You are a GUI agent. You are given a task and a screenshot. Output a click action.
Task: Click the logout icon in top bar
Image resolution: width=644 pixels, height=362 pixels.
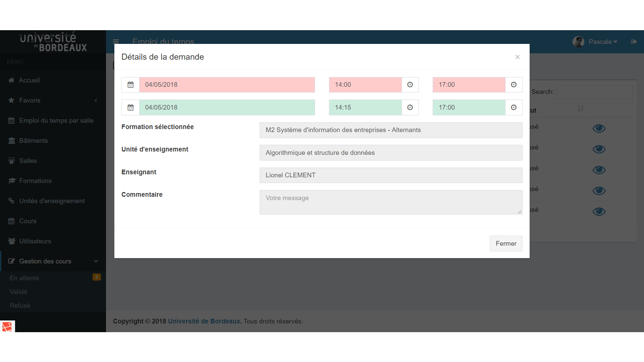(634, 42)
